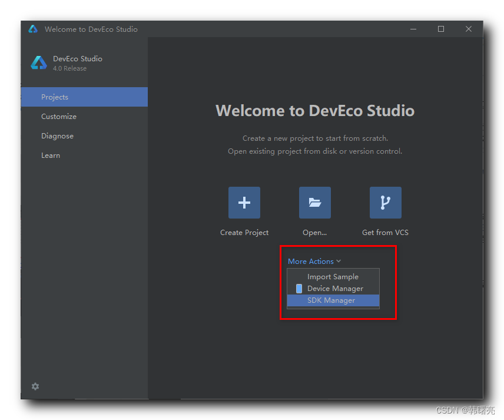Image resolution: width=504 pixels, height=420 pixels.
Task: Close the Welcome to DevEco Studio window
Action: (469, 29)
